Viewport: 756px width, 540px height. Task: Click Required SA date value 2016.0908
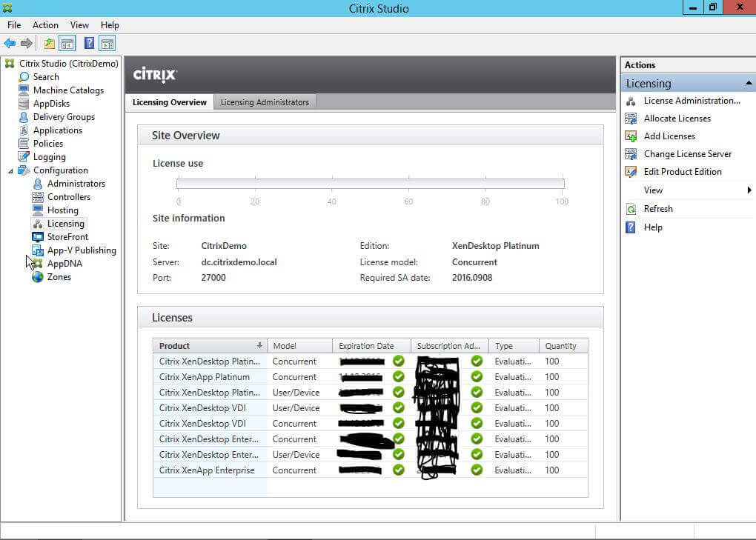click(x=472, y=278)
